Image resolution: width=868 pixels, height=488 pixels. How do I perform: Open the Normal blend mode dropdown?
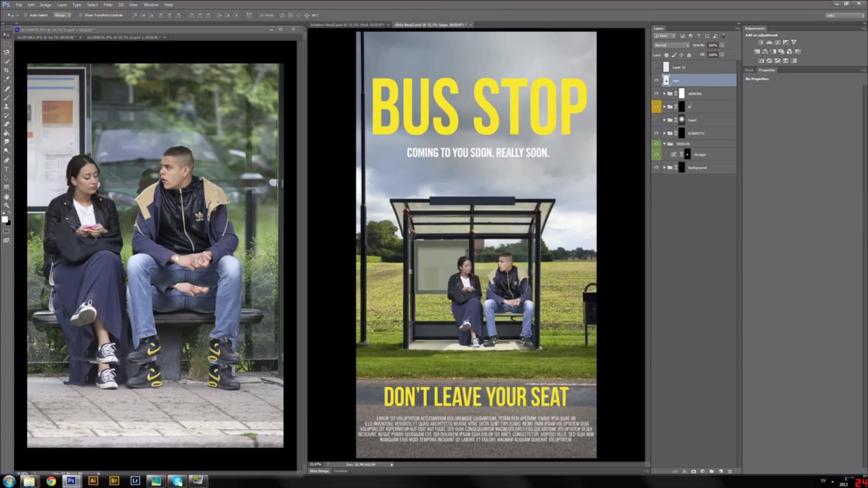click(671, 45)
